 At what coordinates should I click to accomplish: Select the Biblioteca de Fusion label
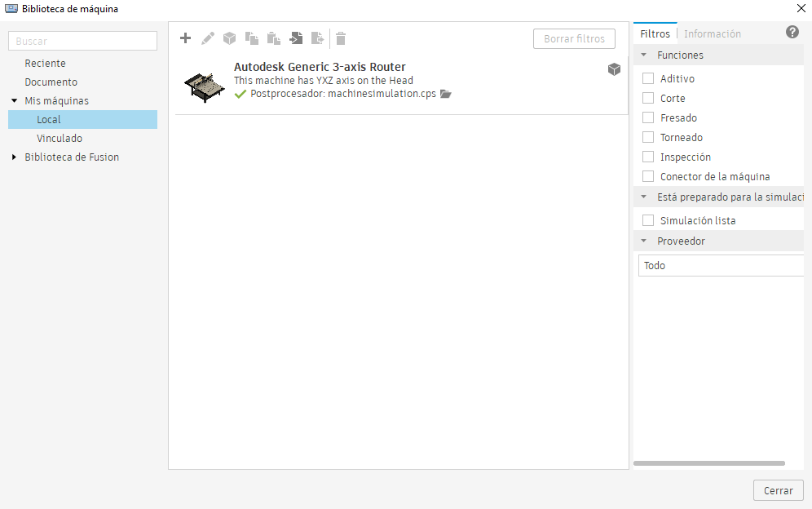click(x=72, y=157)
